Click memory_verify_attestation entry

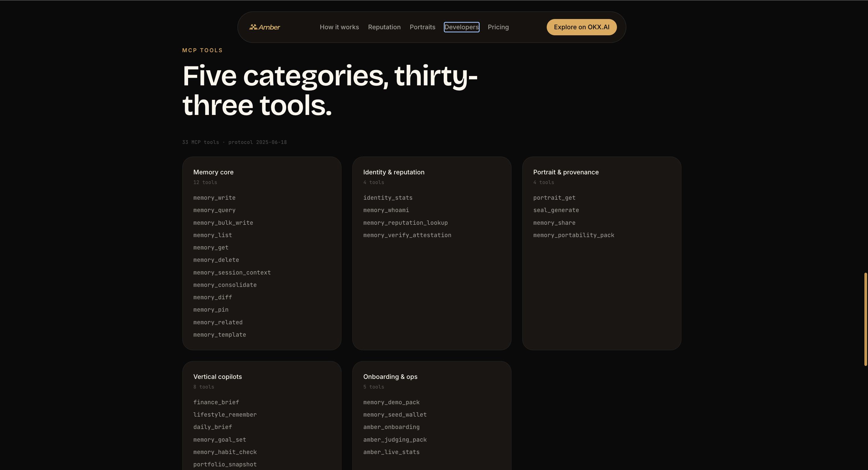click(x=407, y=235)
